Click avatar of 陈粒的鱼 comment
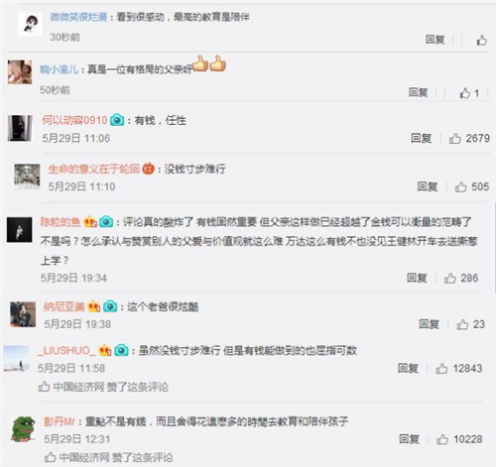 click(20, 230)
